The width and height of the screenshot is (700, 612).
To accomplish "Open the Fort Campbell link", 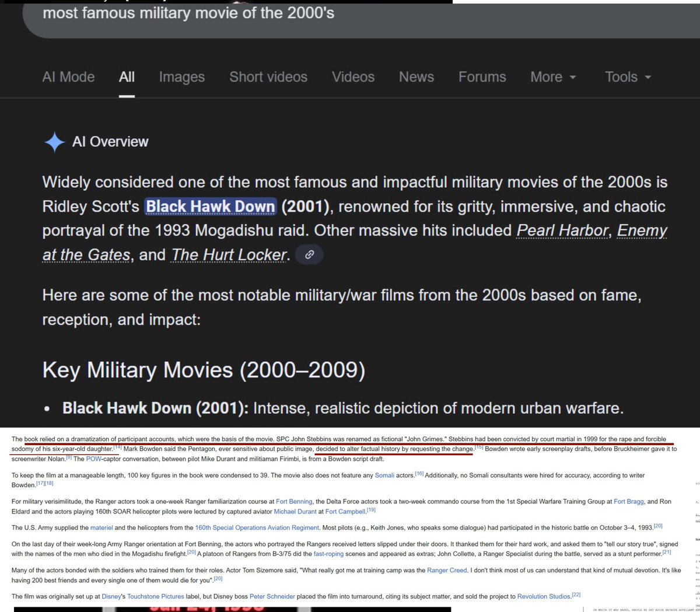I will (345, 512).
